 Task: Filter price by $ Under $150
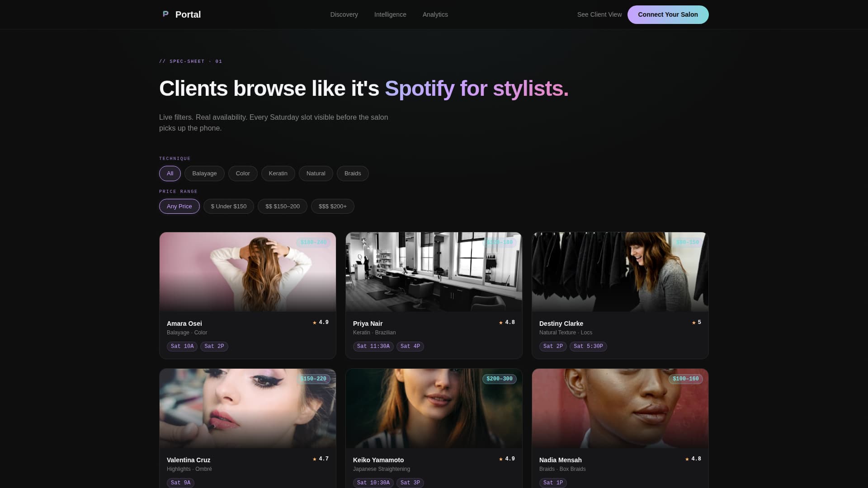click(x=229, y=206)
